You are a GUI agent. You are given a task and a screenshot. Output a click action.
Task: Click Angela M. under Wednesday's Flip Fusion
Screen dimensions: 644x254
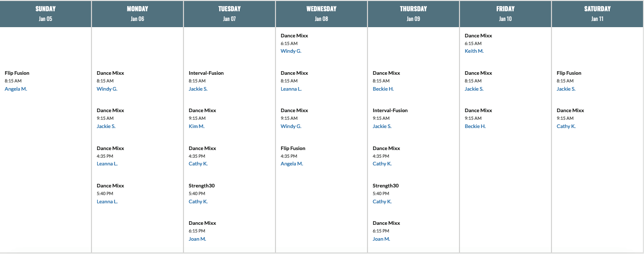pos(292,164)
